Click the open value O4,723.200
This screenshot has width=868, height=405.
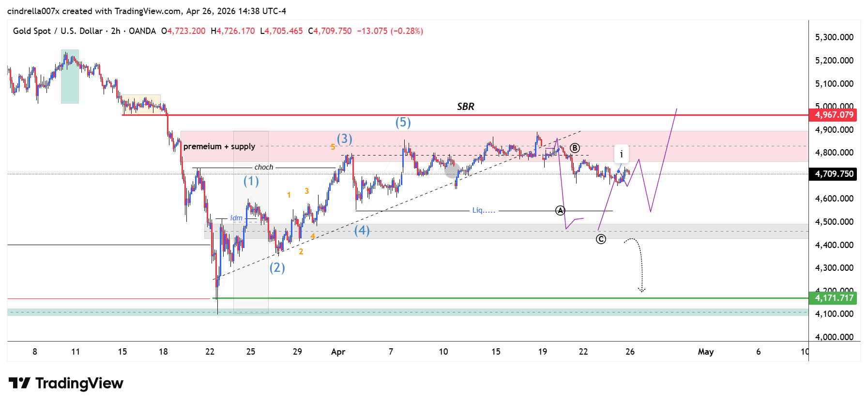(183, 31)
